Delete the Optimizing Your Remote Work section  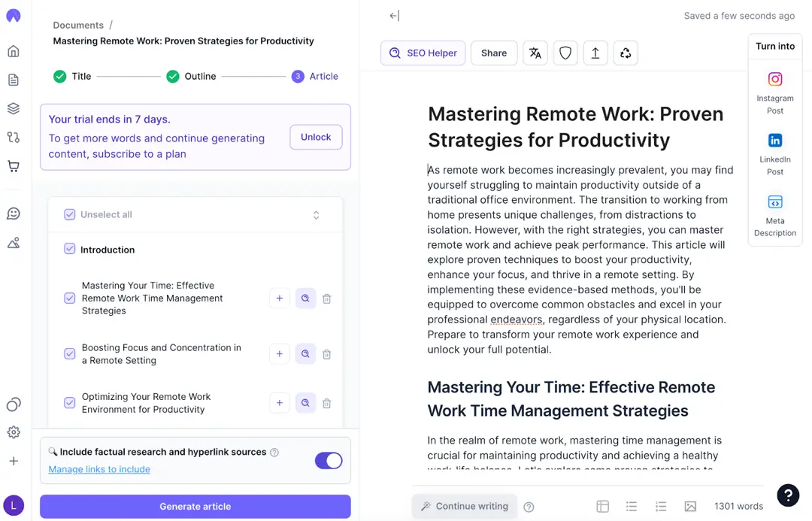point(327,404)
